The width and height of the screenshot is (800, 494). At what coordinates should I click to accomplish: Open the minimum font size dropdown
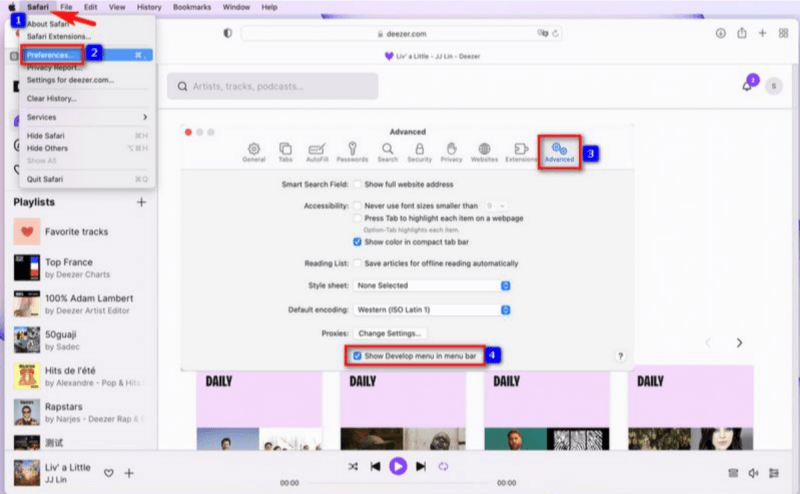495,206
